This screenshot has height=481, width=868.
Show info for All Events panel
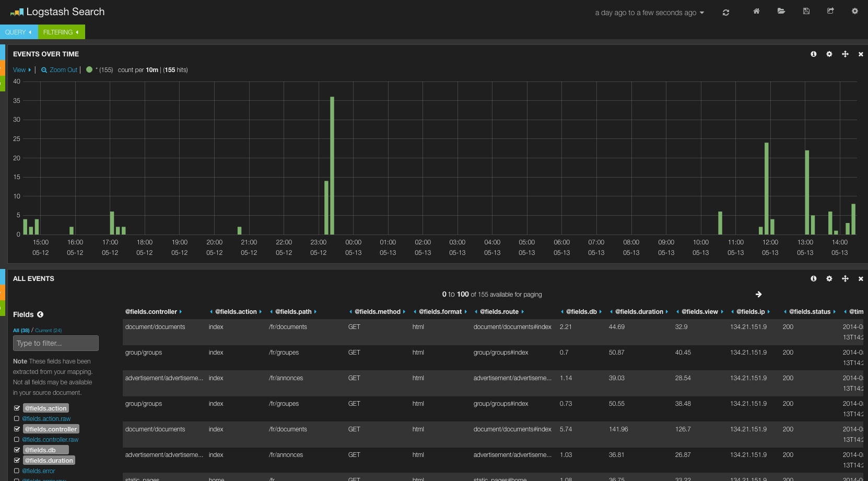click(x=814, y=279)
